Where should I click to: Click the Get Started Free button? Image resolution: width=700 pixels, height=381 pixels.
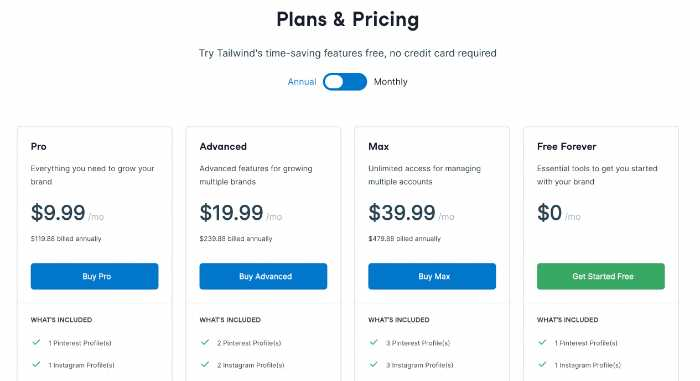[x=601, y=276]
